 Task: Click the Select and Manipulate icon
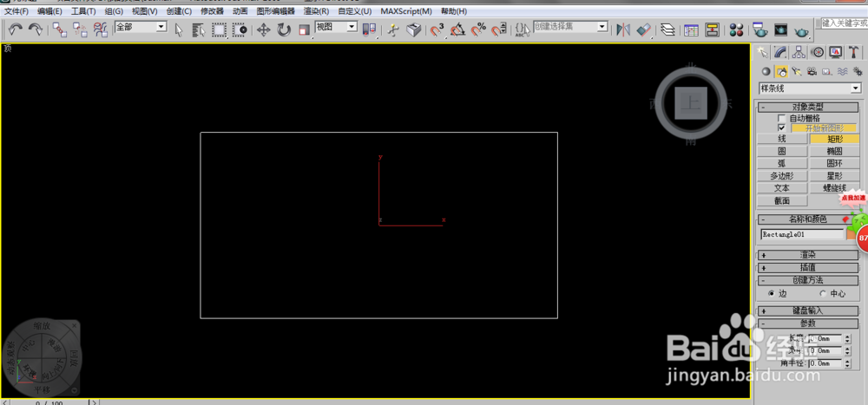click(393, 29)
